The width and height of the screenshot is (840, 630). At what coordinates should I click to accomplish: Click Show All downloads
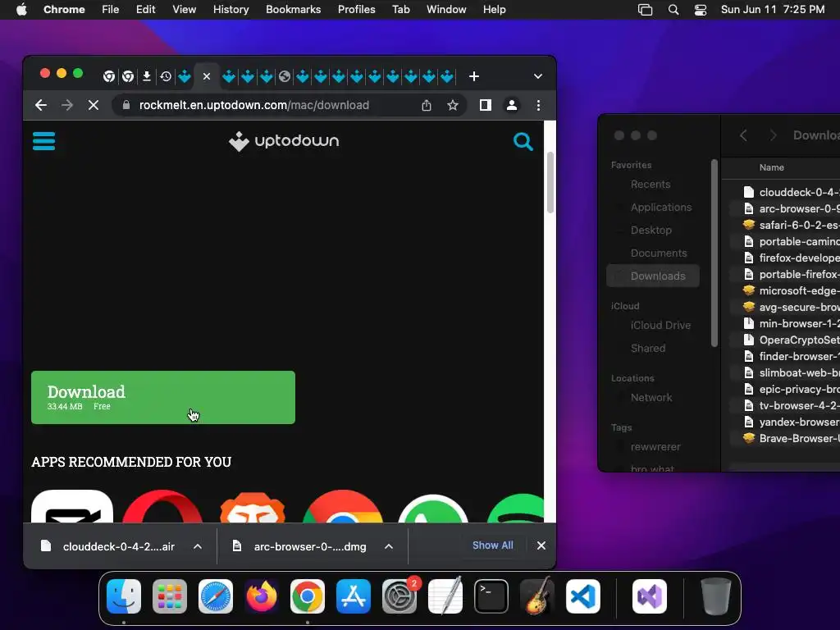pos(492,546)
